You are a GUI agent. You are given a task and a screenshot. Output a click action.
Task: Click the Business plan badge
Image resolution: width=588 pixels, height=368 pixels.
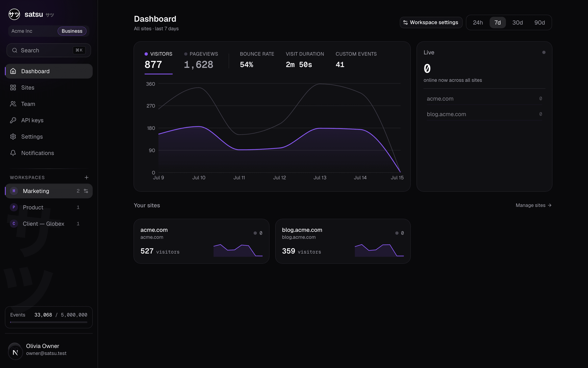[x=72, y=31]
